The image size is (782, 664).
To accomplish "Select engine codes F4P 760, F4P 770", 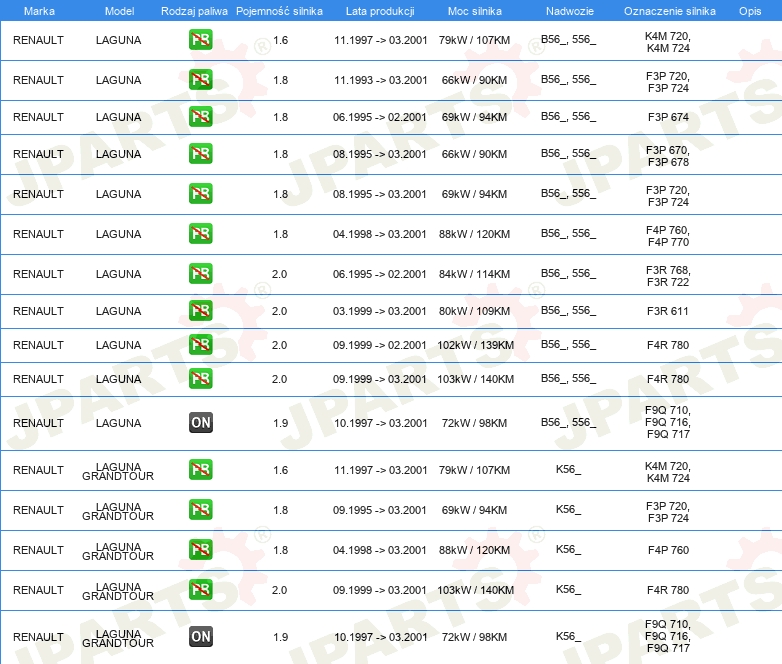I will pos(668,236).
